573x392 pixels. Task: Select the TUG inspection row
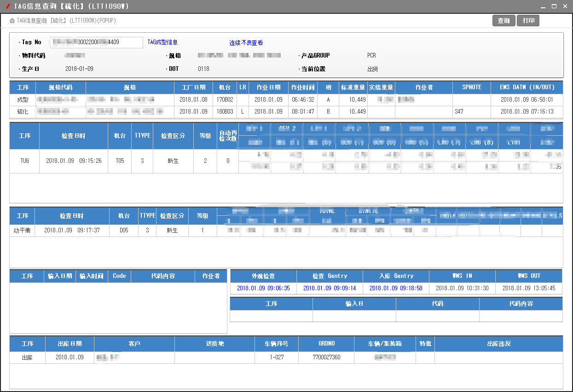coord(24,161)
